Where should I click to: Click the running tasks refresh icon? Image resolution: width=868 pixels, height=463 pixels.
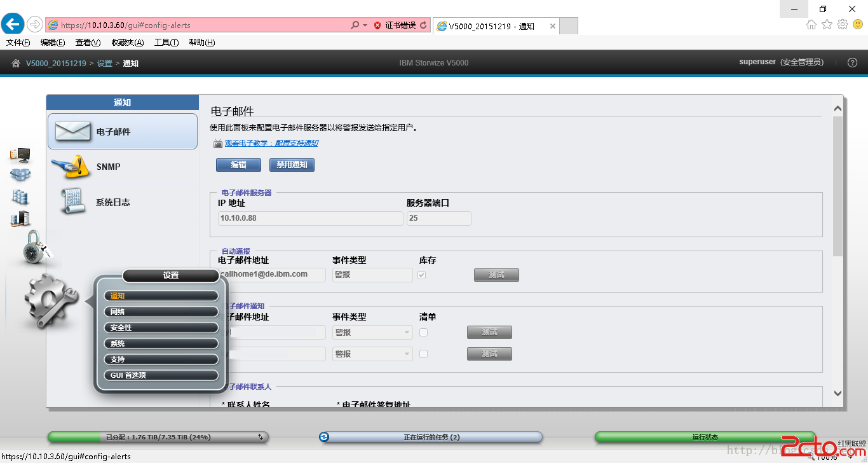tap(324, 437)
